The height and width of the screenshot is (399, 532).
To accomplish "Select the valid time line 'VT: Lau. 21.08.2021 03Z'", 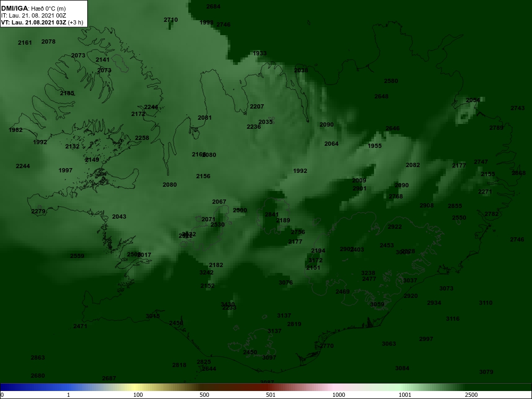I will (x=34, y=22).
